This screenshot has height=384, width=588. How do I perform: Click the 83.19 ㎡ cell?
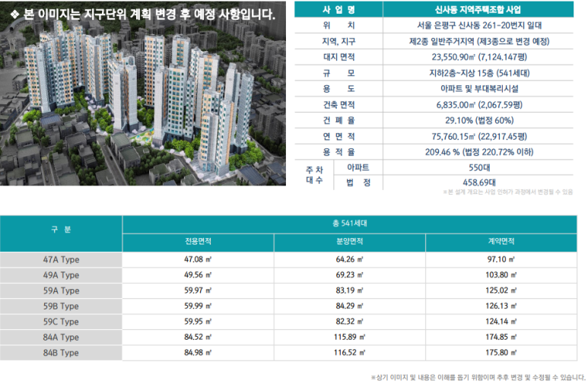[349, 290]
